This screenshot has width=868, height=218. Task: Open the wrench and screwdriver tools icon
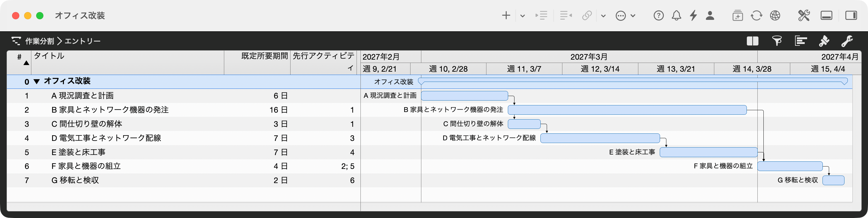[x=804, y=15]
